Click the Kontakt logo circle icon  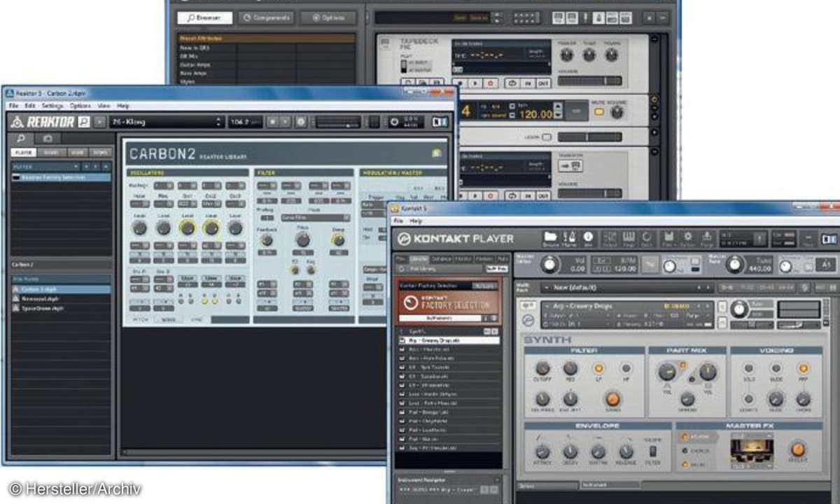tap(405, 239)
